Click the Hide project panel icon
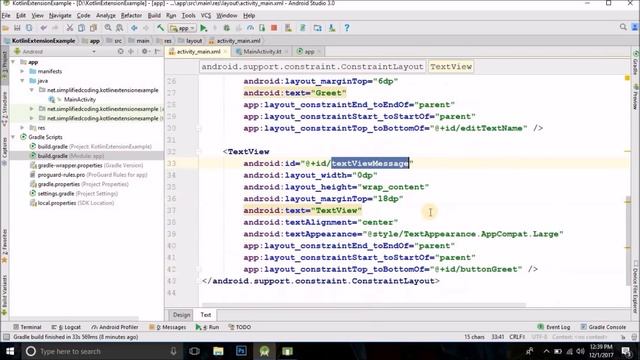Viewport: 640px width, 360px height. coord(157,51)
